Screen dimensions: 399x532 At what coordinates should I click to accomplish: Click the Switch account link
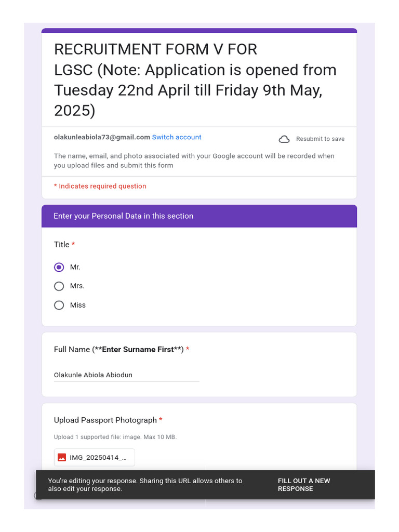click(177, 137)
